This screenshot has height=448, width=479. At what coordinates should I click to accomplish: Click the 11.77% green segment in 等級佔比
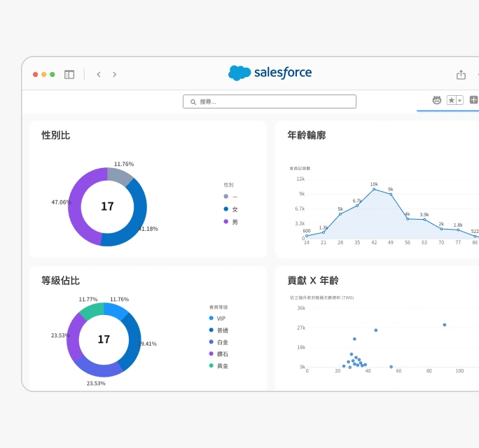point(92,311)
